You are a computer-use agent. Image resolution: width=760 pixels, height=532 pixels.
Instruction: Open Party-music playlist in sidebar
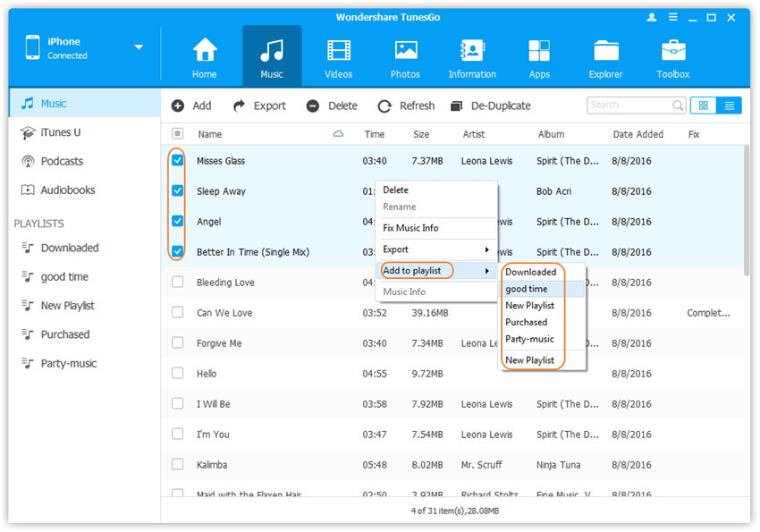pyautogui.click(x=85, y=363)
